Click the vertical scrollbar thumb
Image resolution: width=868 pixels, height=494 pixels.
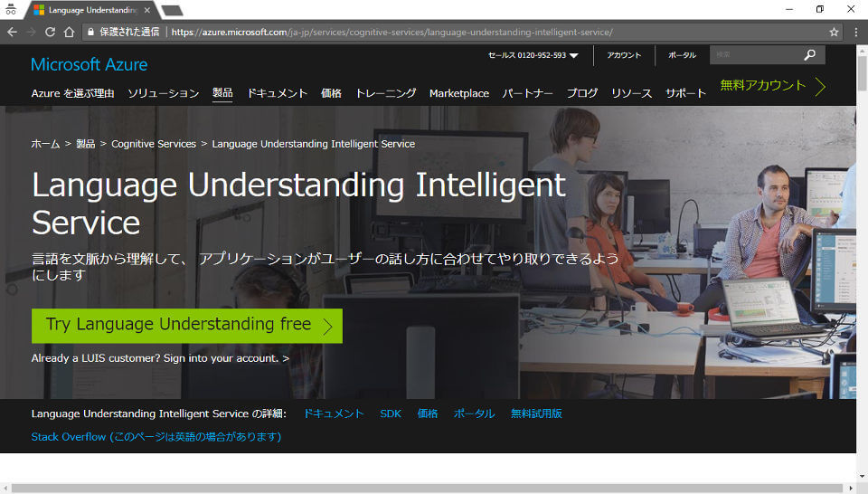tap(862, 73)
